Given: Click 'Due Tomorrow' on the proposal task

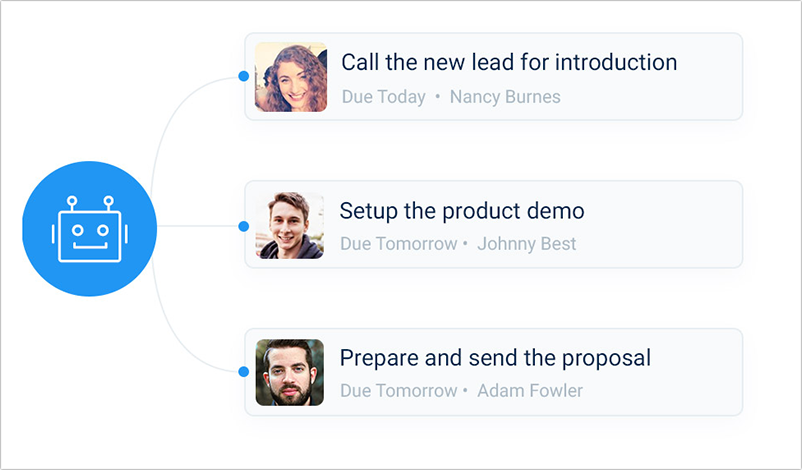Looking at the screenshot, I should (x=398, y=391).
